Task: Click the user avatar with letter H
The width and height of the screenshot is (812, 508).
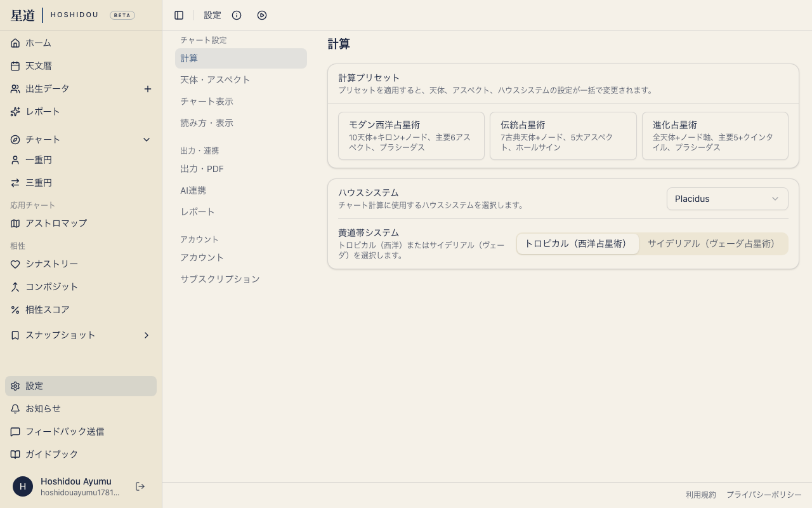Action: (23, 486)
